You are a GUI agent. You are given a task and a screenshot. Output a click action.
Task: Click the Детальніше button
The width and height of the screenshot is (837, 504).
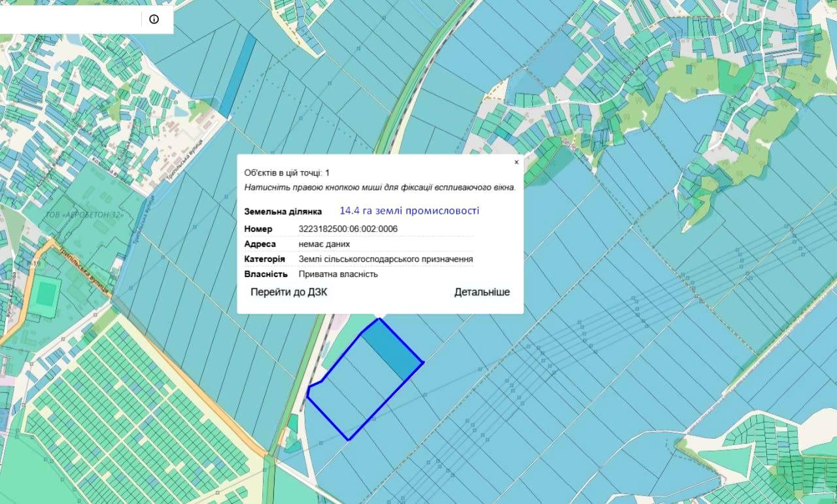pyautogui.click(x=482, y=292)
